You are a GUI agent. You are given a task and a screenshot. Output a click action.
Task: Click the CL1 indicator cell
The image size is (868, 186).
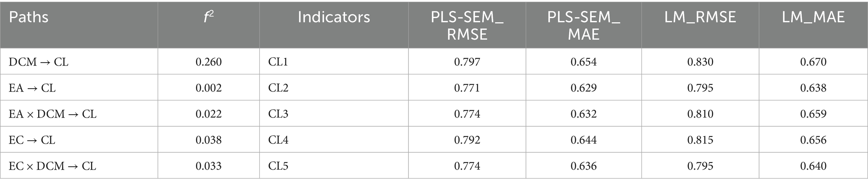(x=278, y=62)
